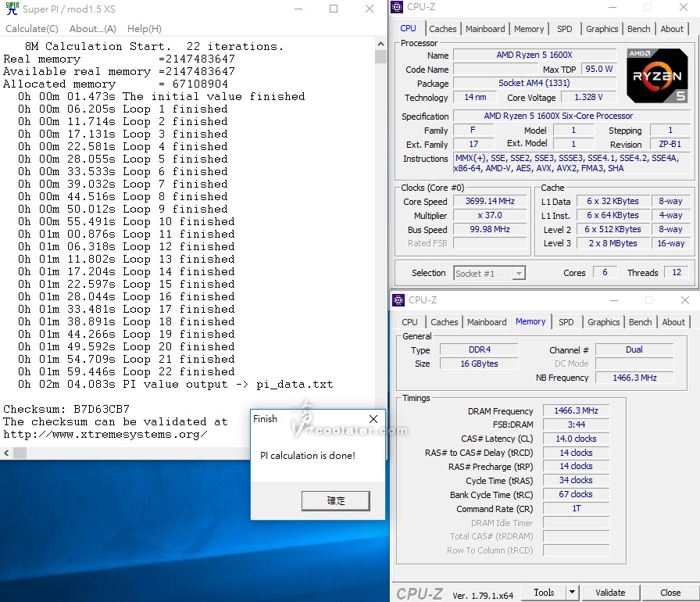The width and height of the screenshot is (700, 602).
Task: Click the Super PI horizontal scrollbar thumb
Action: pyautogui.click(x=20, y=453)
